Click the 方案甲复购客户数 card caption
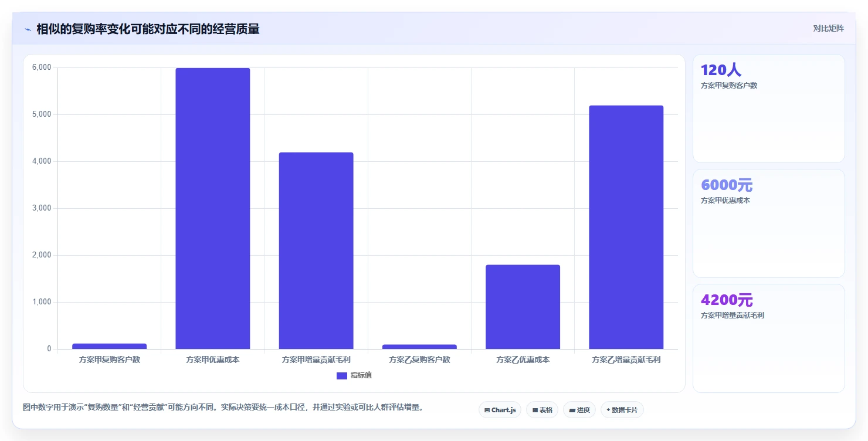Viewport: 868px width, 441px height. click(x=729, y=86)
